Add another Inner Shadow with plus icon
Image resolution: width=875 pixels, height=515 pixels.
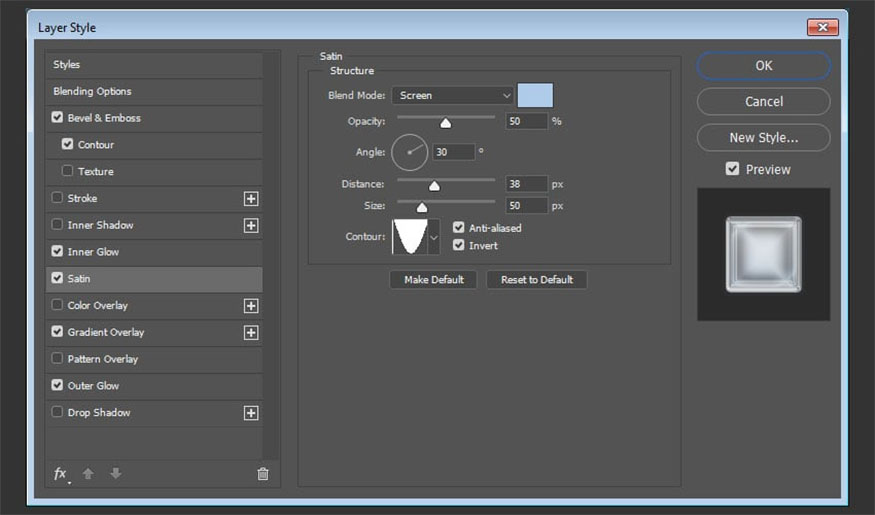pyautogui.click(x=251, y=226)
